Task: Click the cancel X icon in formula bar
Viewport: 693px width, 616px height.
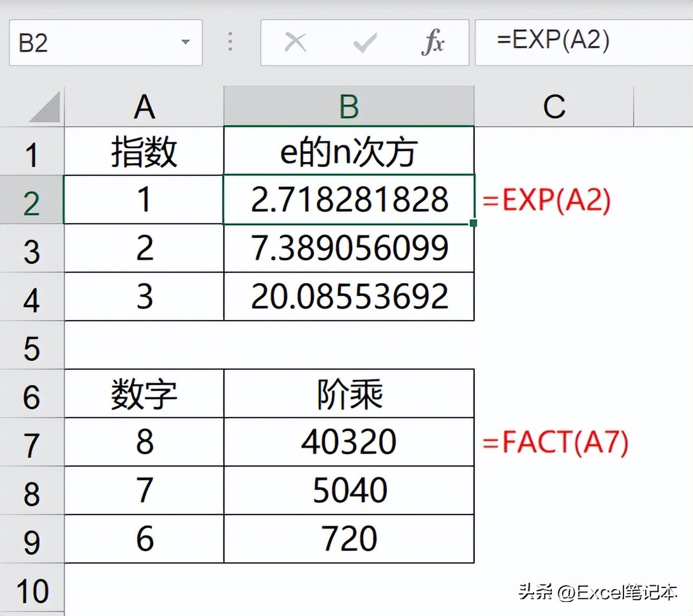Action: pos(295,43)
